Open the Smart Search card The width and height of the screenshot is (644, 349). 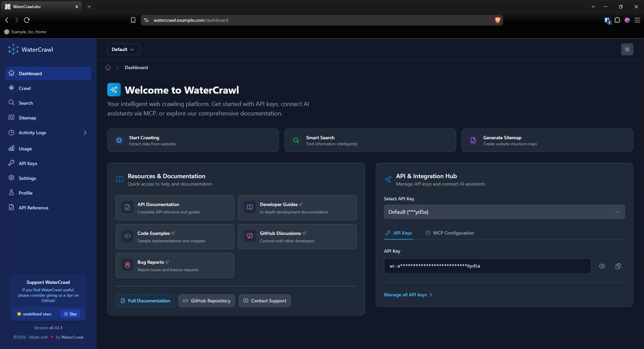(370, 140)
